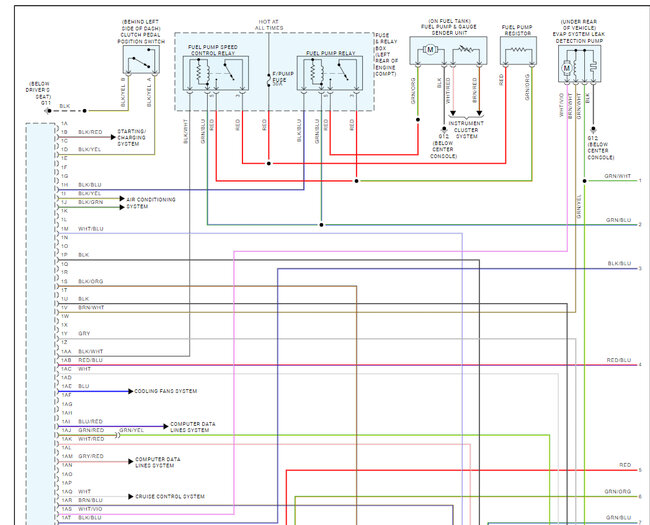Image resolution: width=650 pixels, height=525 pixels.
Task: Click the 1B BLK/RED wire label
Action: click(90, 132)
